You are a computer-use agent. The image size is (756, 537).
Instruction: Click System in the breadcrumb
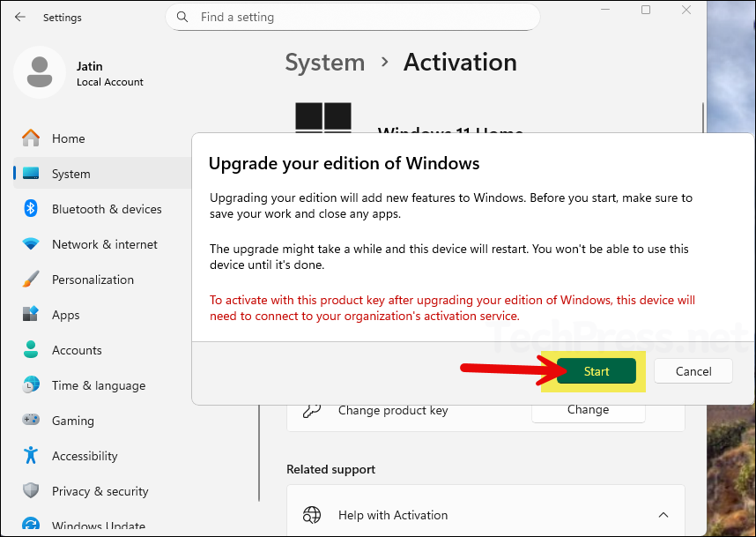[324, 63]
